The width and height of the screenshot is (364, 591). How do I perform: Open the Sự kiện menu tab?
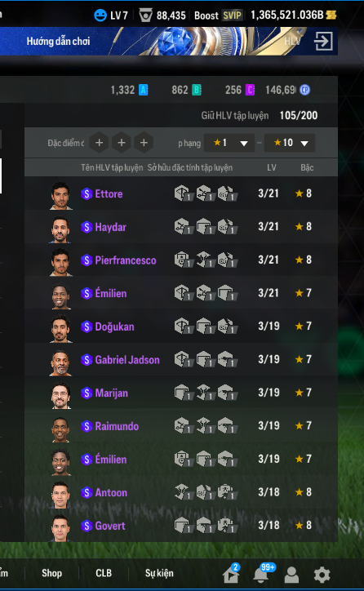pyautogui.click(x=159, y=573)
